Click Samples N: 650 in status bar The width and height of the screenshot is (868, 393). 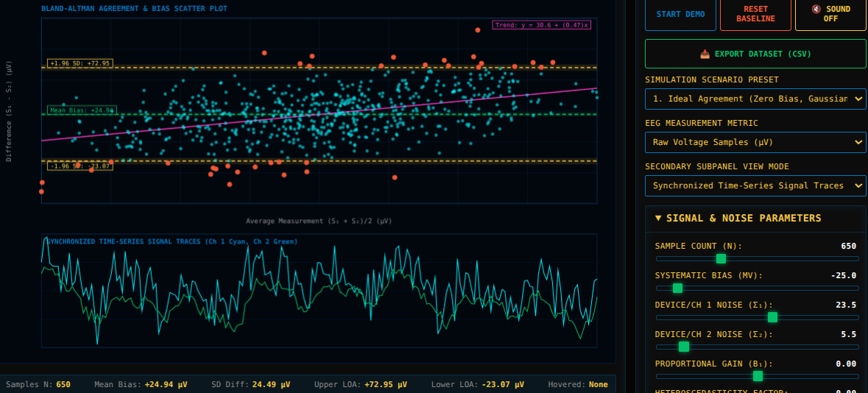point(38,384)
